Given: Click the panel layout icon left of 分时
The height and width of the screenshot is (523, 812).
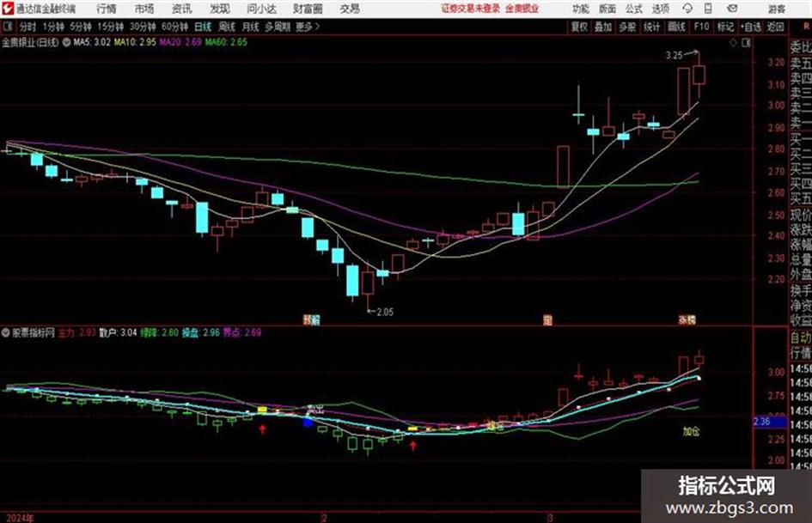Looking at the screenshot, I should 7,27.
